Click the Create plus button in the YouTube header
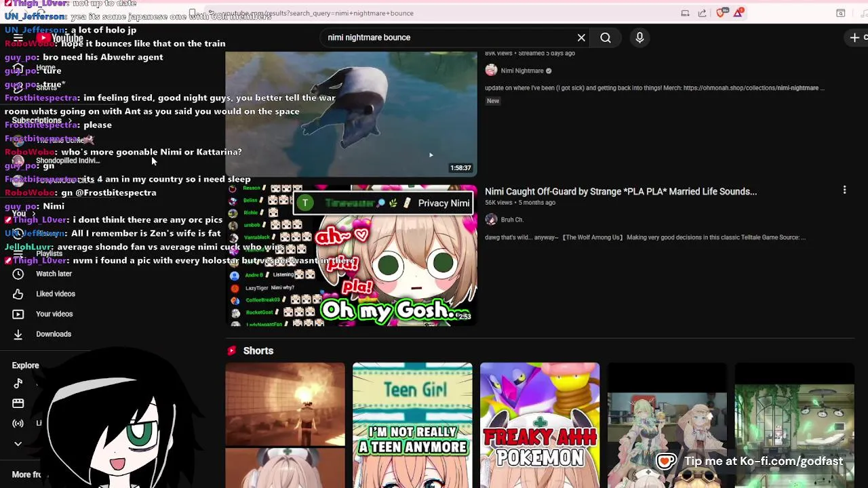 click(x=854, y=38)
